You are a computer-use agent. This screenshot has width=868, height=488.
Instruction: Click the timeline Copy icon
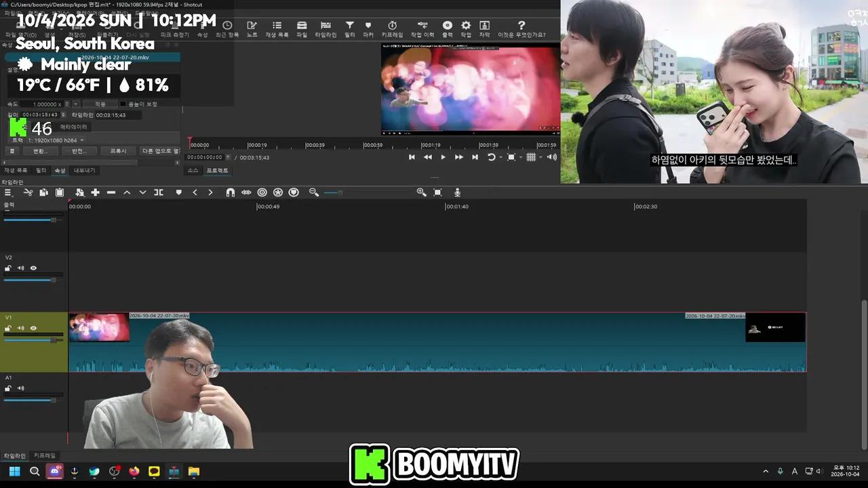[43, 192]
